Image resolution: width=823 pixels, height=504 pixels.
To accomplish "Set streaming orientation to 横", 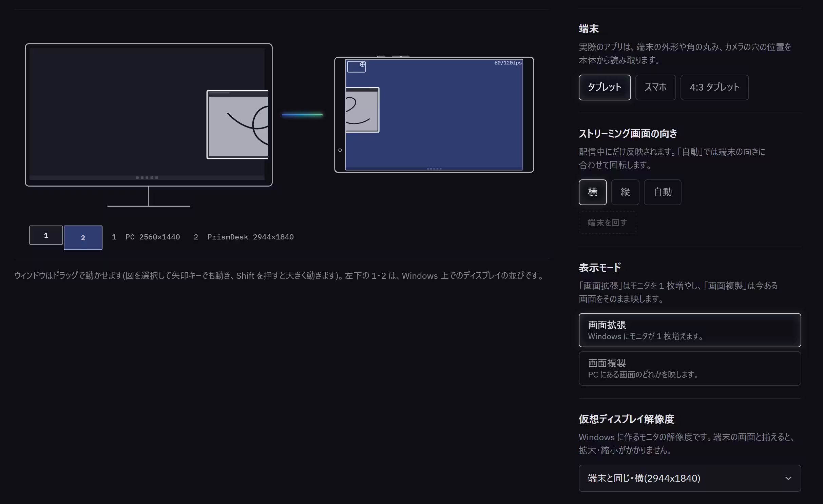I will (593, 192).
